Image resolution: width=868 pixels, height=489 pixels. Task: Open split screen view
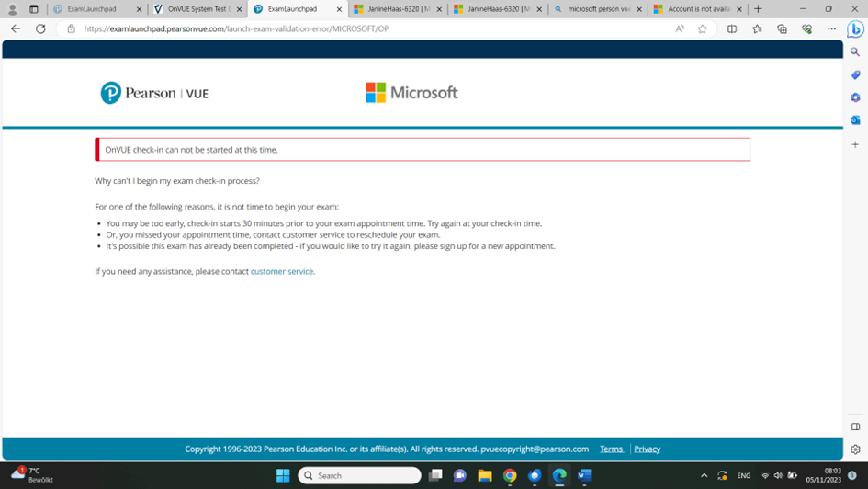pos(732,28)
